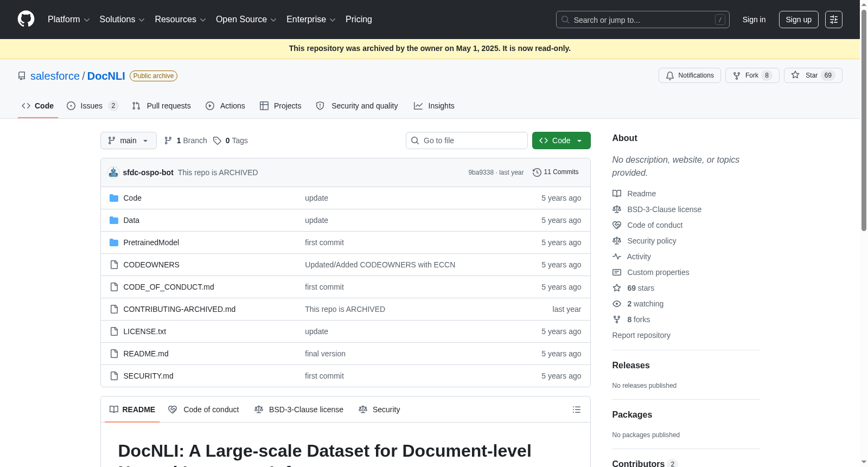Image resolution: width=868 pixels, height=467 pixels.
Task: Switch to the Actions tab
Action: 225,106
